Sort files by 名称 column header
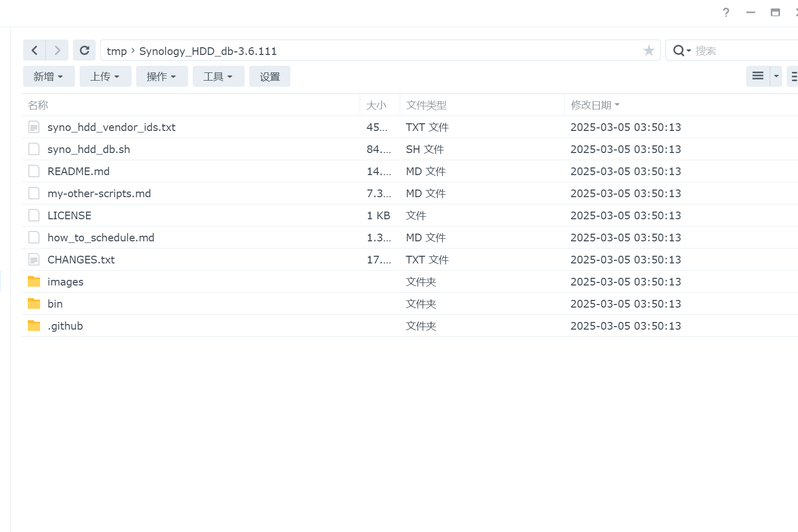 click(x=38, y=105)
